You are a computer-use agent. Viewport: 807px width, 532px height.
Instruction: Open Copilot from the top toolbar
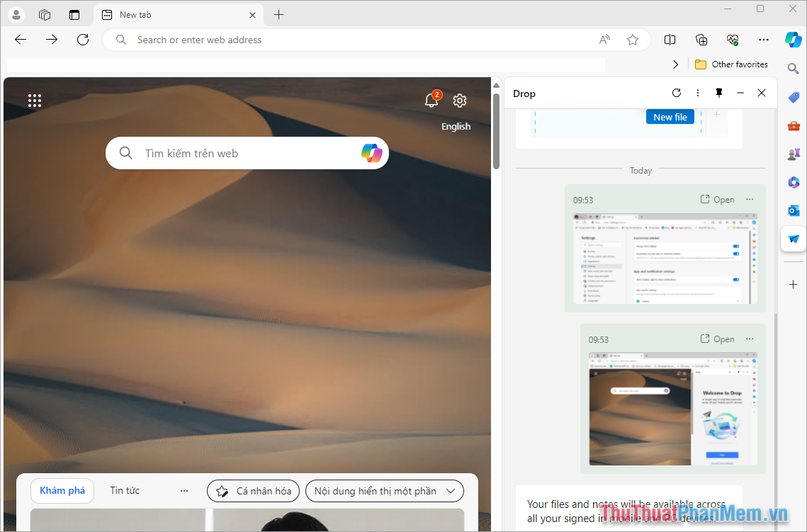click(x=793, y=40)
